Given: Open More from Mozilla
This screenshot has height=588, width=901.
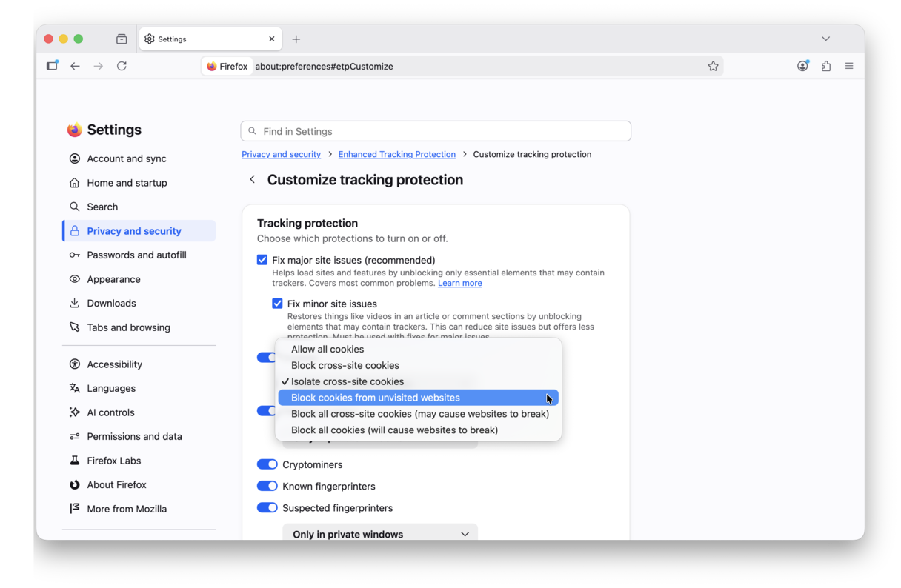Looking at the screenshot, I should [139, 509].
